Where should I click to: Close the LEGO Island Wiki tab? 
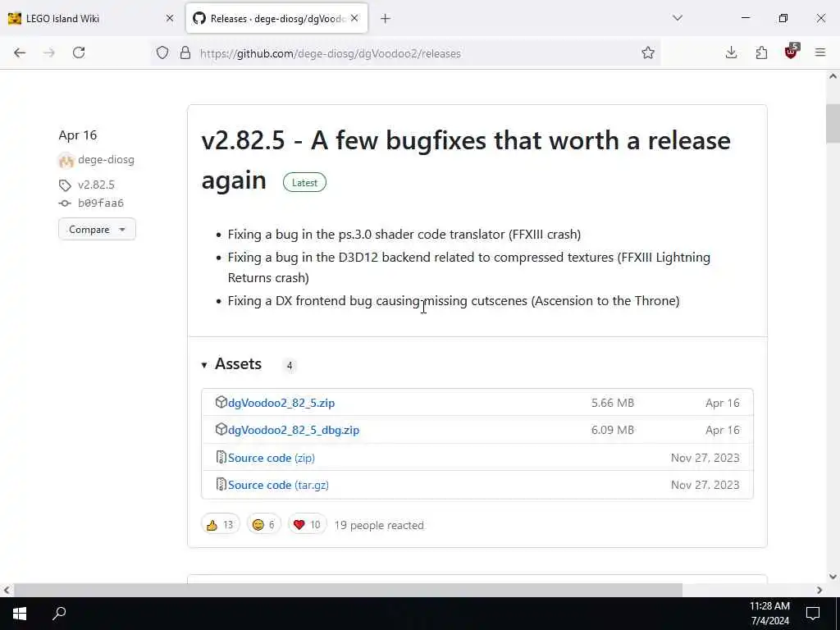170,18
